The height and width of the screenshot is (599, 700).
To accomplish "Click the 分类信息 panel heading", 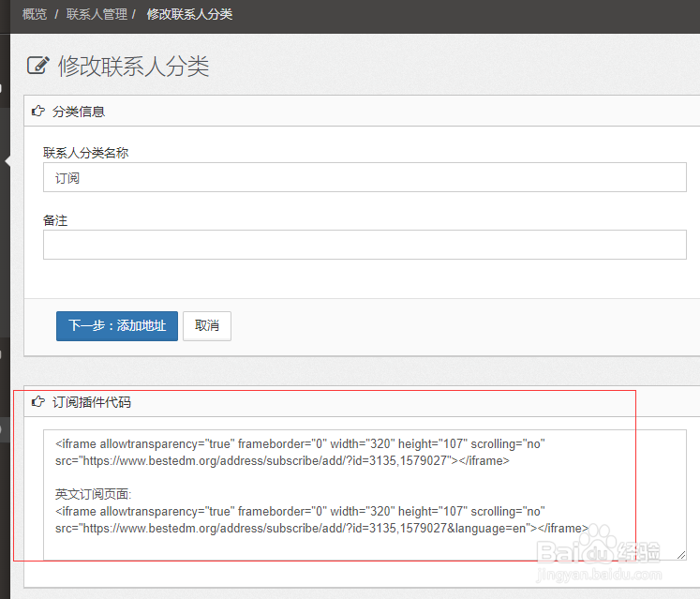I will click(x=79, y=112).
